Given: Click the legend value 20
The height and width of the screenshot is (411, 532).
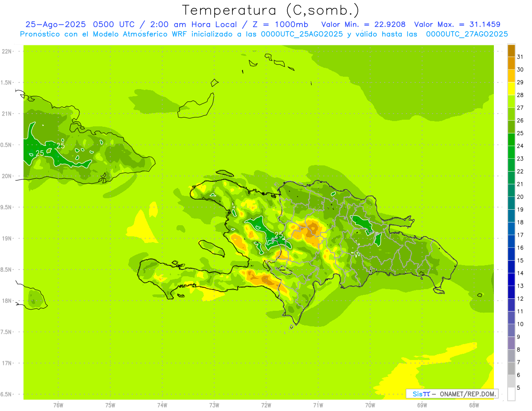Looking at the screenshot, I should pos(520,196).
